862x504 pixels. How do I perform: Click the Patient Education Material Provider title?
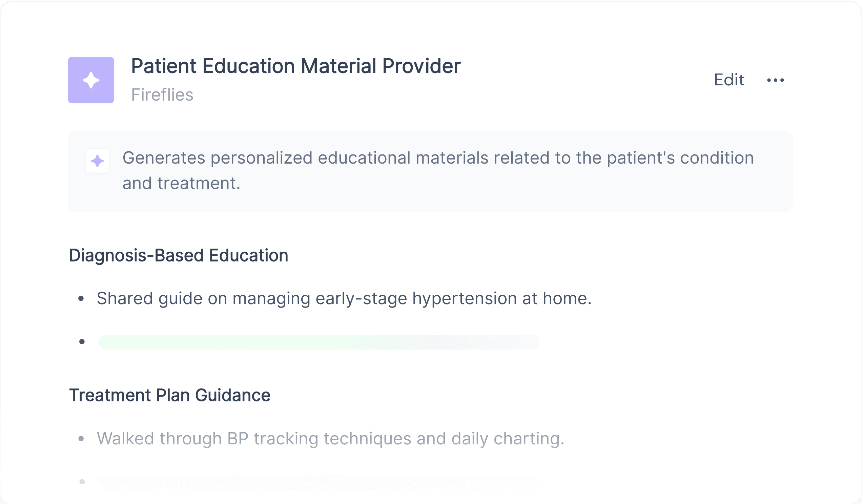[x=296, y=66]
